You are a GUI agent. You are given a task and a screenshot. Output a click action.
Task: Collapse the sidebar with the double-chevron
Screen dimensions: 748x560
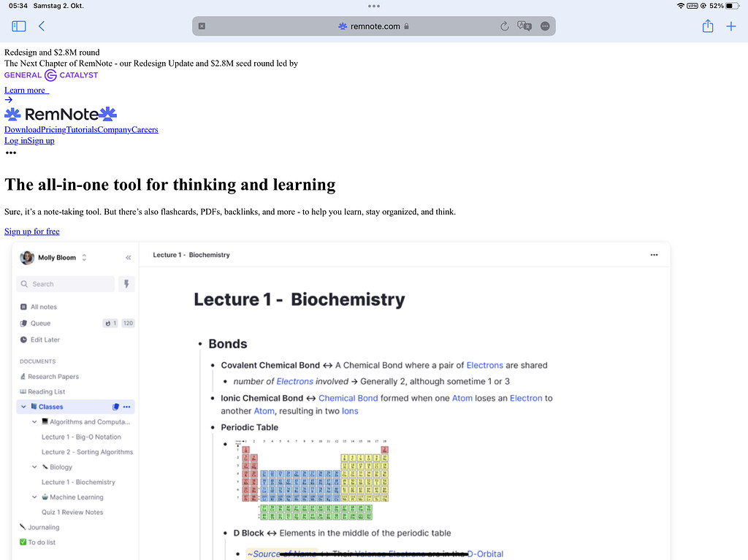point(128,257)
